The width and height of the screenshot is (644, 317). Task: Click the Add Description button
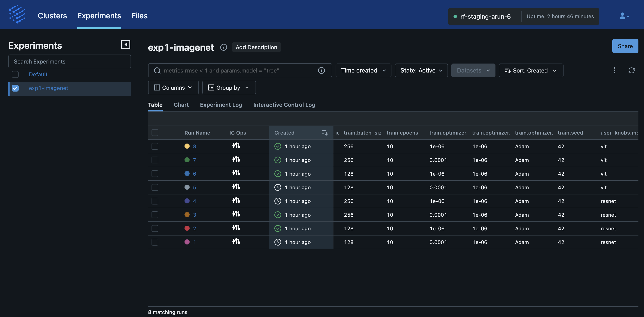coord(256,47)
